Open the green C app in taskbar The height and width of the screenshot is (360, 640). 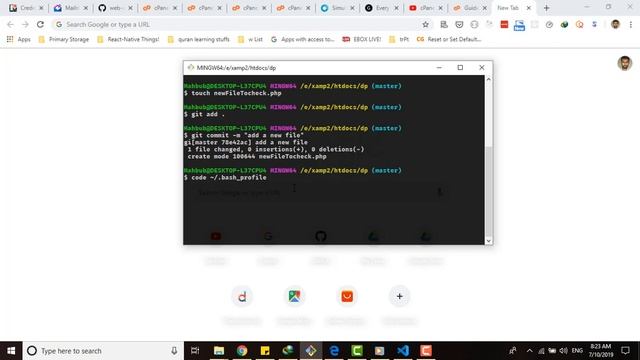click(357, 351)
